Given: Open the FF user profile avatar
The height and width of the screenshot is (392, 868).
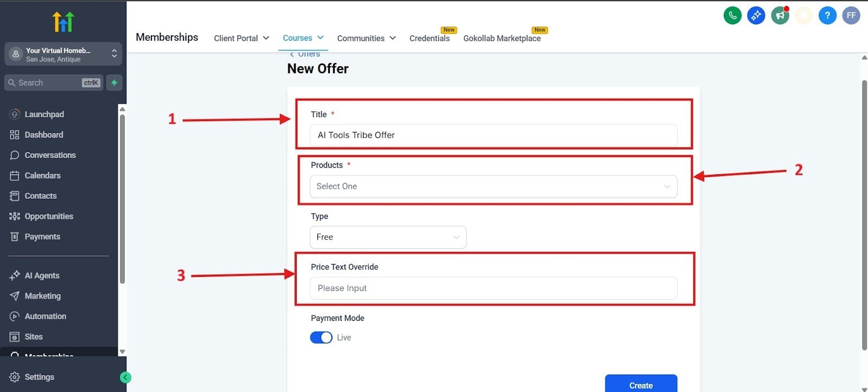Looking at the screenshot, I should click(x=851, y=15).
